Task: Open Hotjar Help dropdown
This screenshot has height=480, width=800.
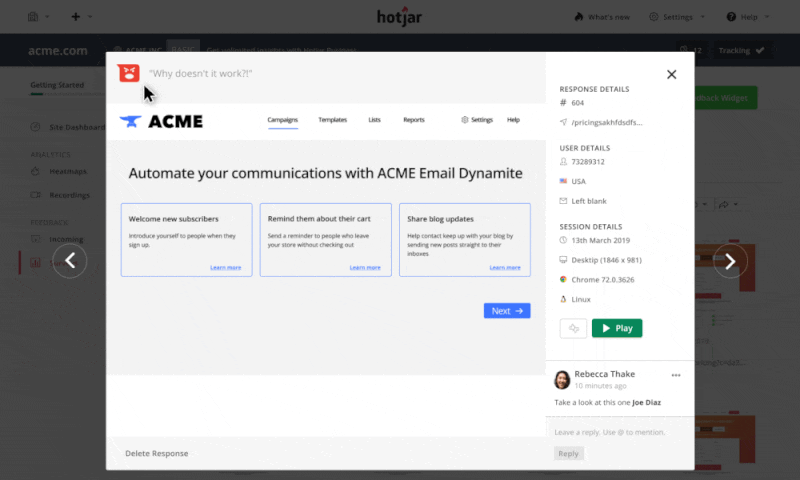Action: tap(747, 17)
